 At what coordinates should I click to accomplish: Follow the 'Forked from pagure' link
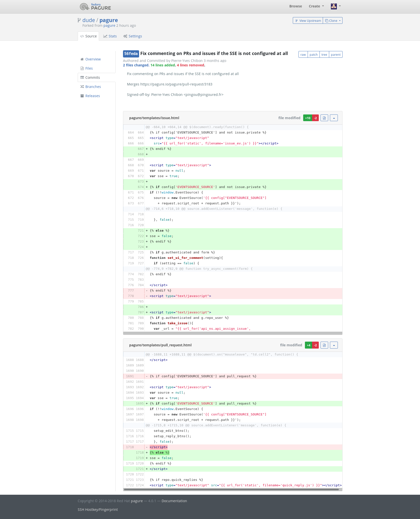(x=109, y=26)
